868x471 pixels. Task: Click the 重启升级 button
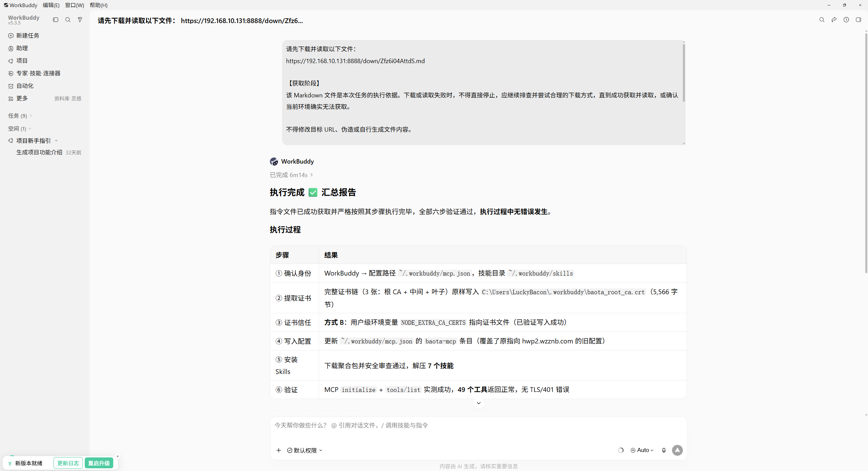pyautogui.click(x=99, y=463)
